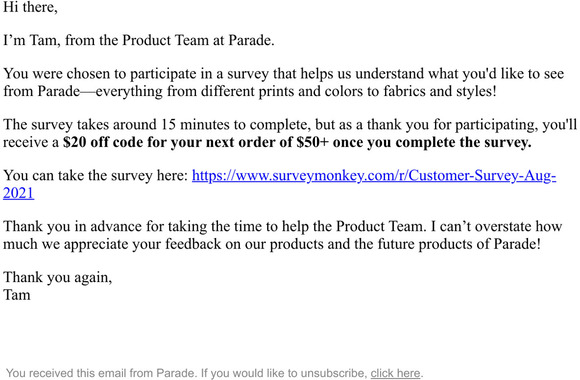
Task: Click the "You can take the survey here:" text
Action: [x=96, y=175]
